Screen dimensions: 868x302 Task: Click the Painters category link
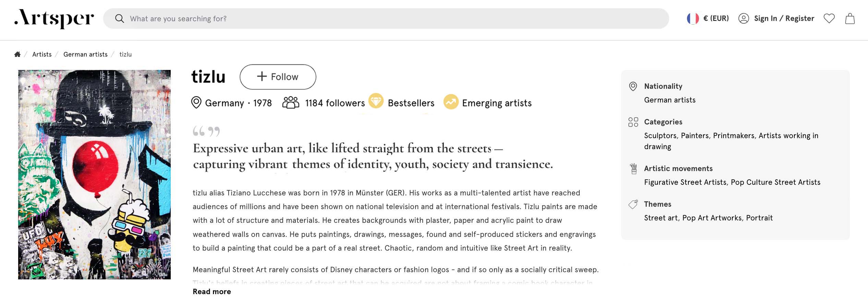point(695,135)
